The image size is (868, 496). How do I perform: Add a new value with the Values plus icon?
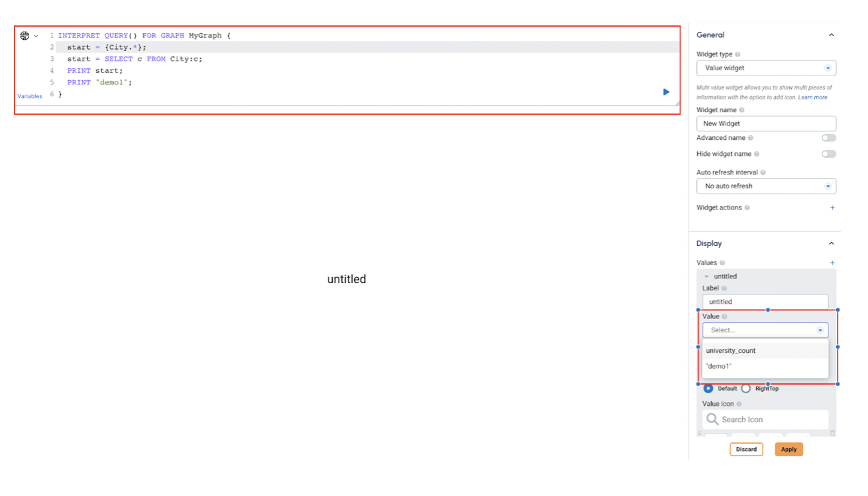[x=832, y=263]
